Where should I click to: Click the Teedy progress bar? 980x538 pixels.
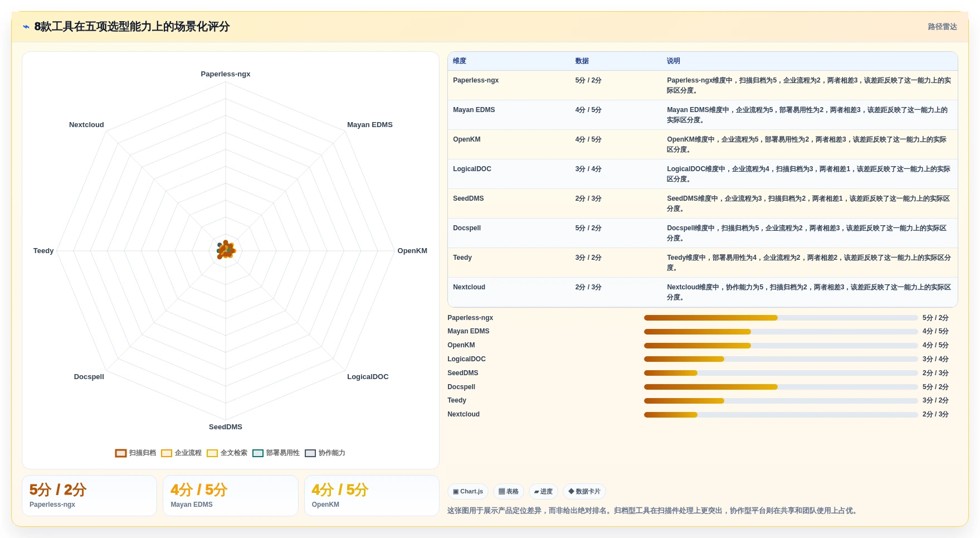(781, 401)
